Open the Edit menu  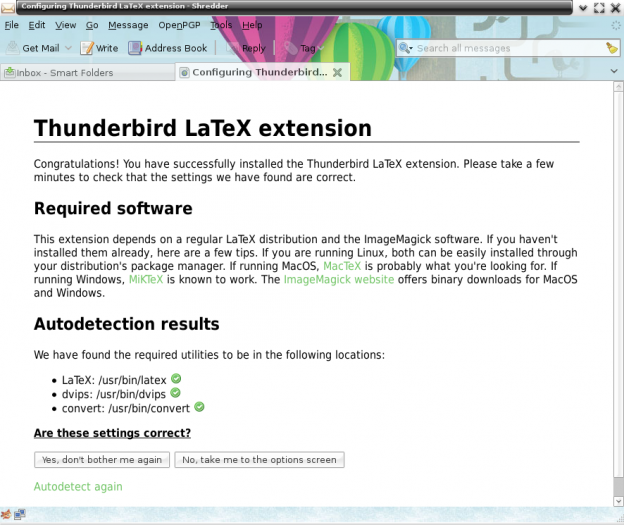[x=37, y=25]
